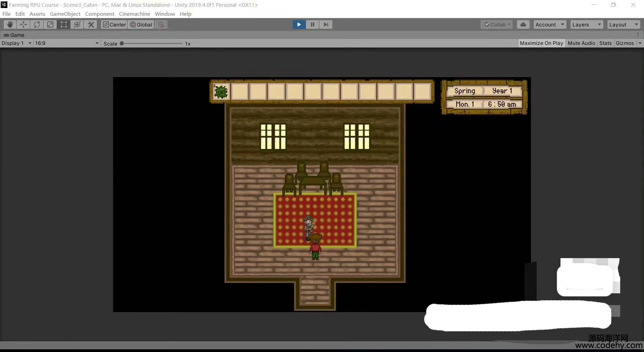Open the custom editor tools
Image resolution: width=644 pixels, height=352 pixels.
(91, 24)
